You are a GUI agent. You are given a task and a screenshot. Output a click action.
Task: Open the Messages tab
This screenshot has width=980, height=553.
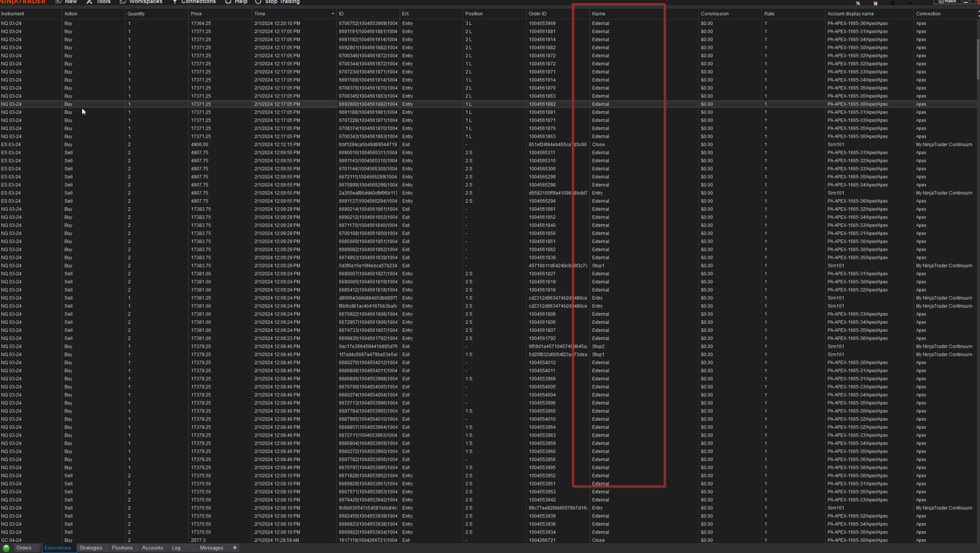point(211,548)
